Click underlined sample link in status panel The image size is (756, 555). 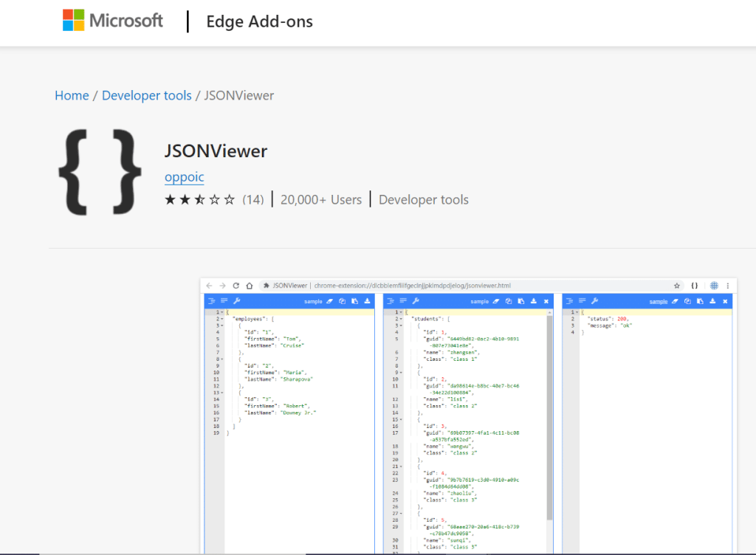click(x=658, y=302)
